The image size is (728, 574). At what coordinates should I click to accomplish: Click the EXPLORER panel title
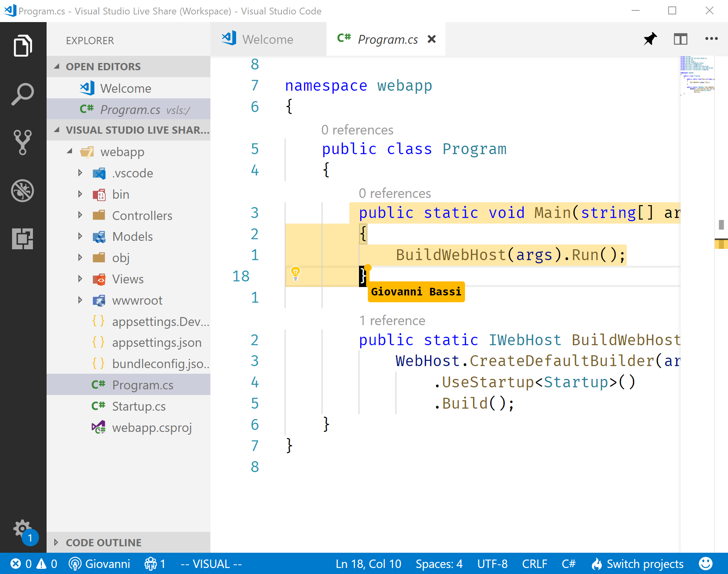(90, 41)
